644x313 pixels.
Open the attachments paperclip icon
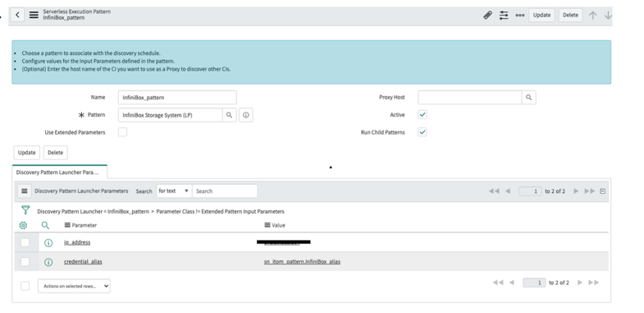pos(487,16)
